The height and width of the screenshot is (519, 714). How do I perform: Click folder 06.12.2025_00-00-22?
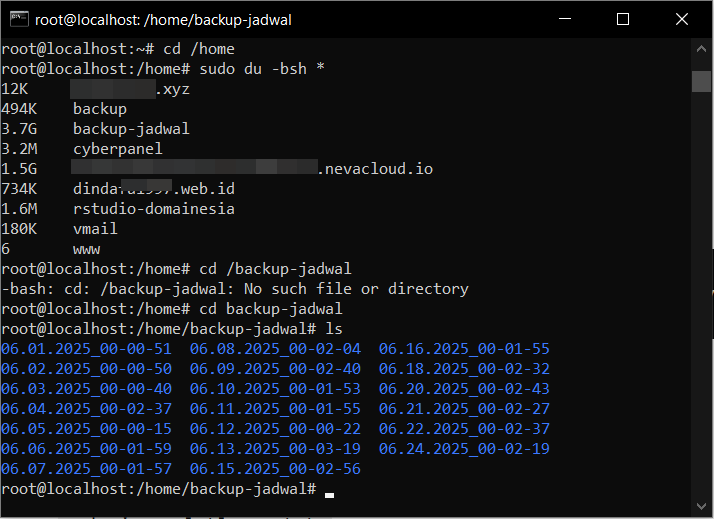pos(275,429)
